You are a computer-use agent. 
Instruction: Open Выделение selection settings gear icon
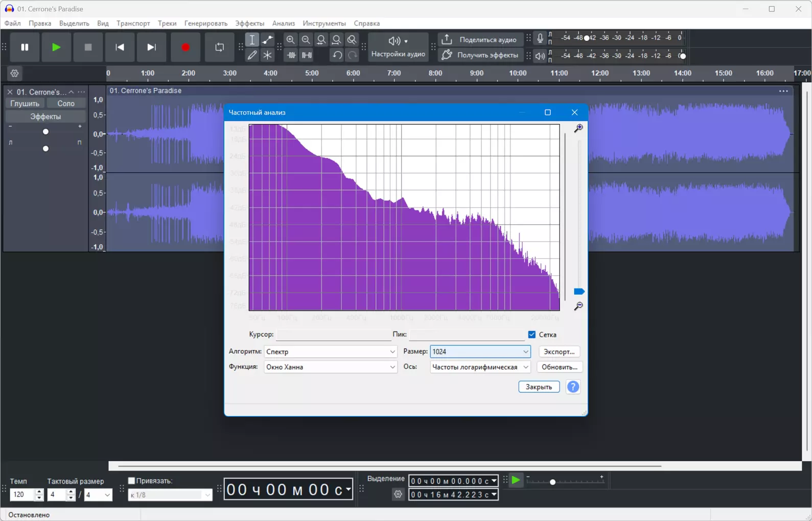point(398,494)
